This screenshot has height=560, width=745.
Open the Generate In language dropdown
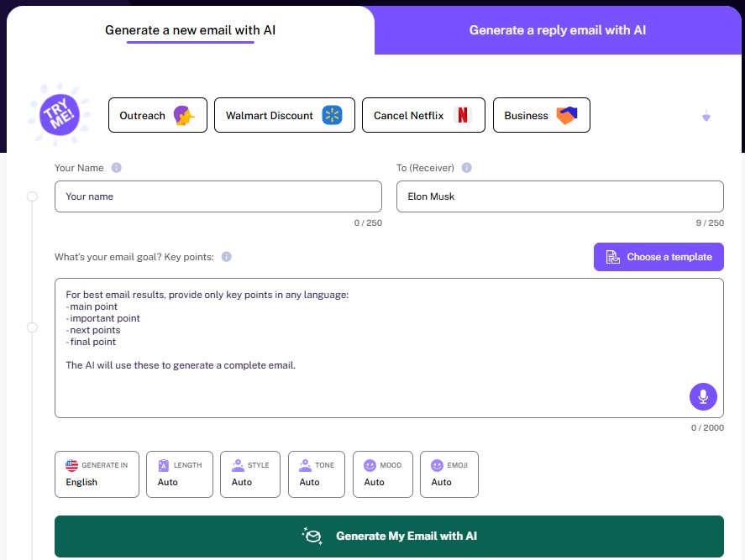(x=97, y=474)
